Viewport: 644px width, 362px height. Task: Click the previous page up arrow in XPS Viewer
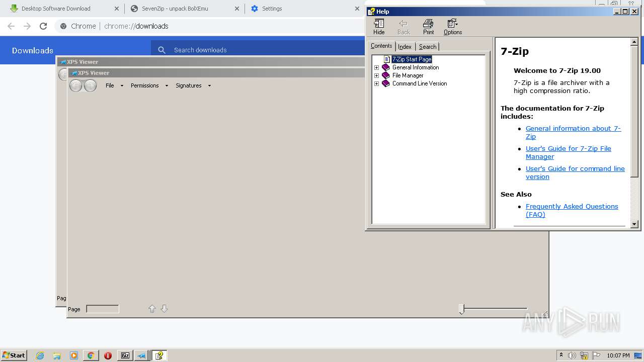tap(152, 309)
